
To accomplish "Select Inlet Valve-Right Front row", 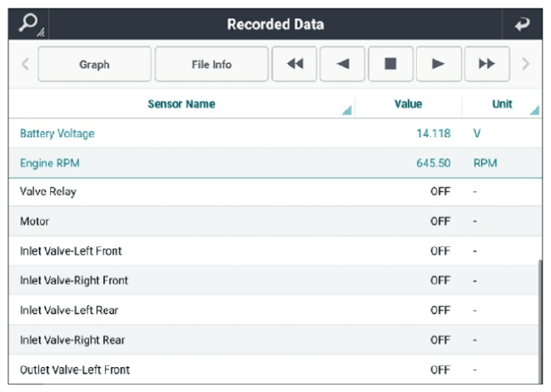I will (275, 280).
